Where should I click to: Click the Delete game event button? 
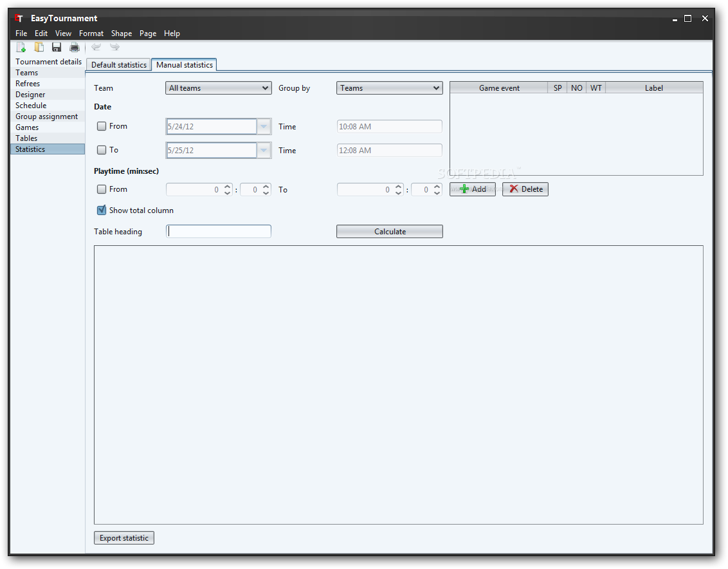click(x=525, y=189)
